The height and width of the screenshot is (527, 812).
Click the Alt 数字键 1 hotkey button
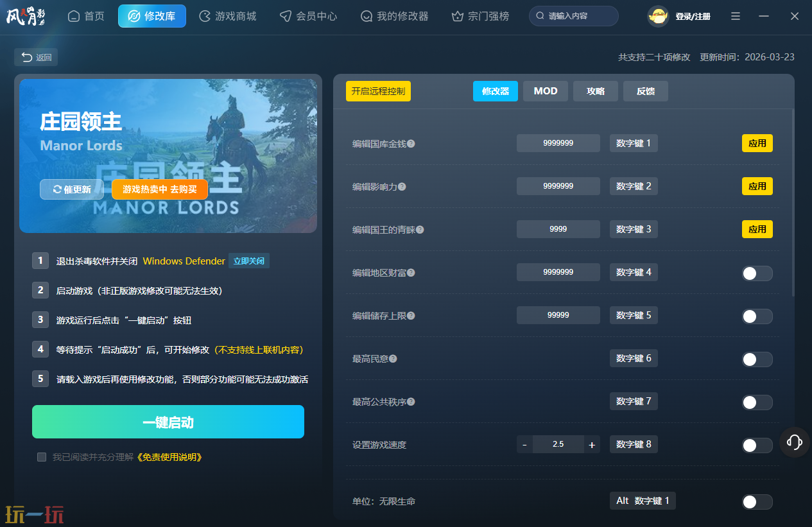coord(643,501)
